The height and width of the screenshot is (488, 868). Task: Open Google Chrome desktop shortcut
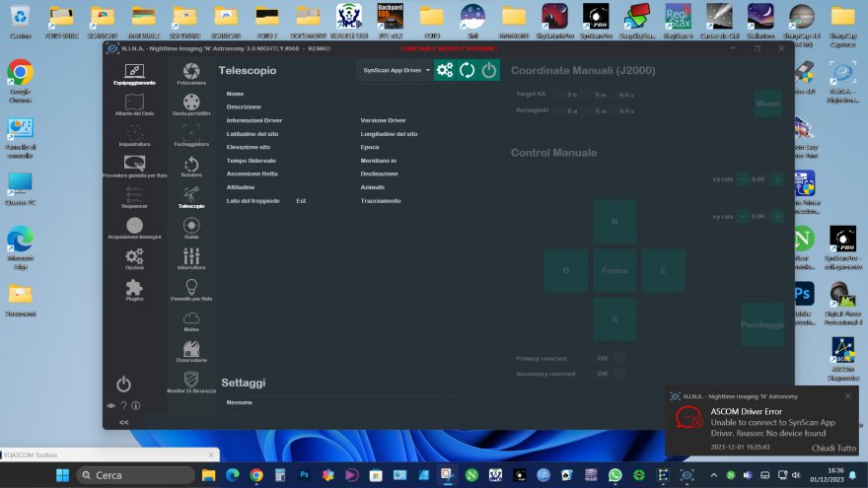pos(20,81)
